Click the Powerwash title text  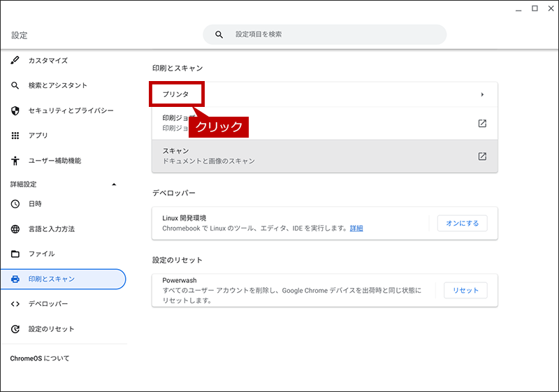(180, 280)
